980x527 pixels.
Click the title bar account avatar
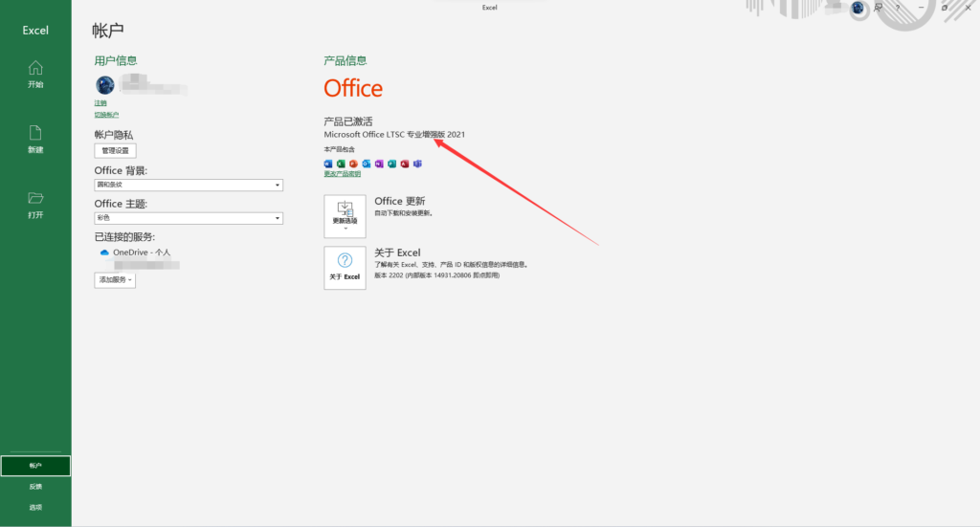857,8
